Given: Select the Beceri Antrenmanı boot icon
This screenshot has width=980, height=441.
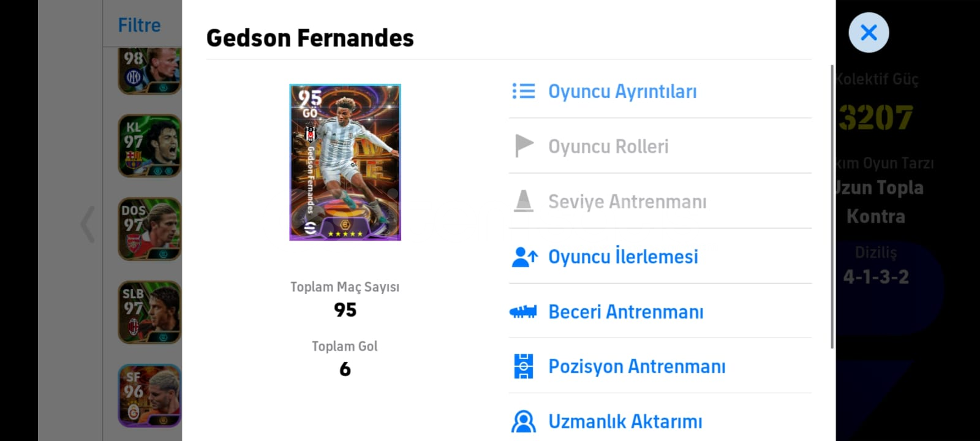Looking at the screenshot, I should 523,312.
